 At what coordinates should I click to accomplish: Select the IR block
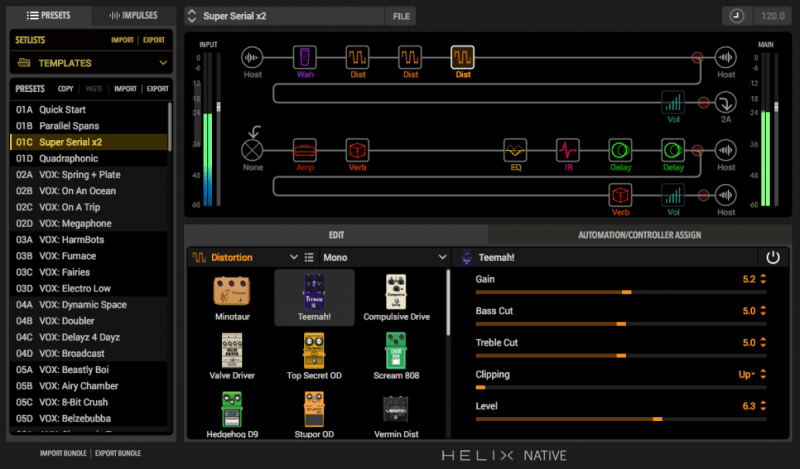[x=568, y=150]
